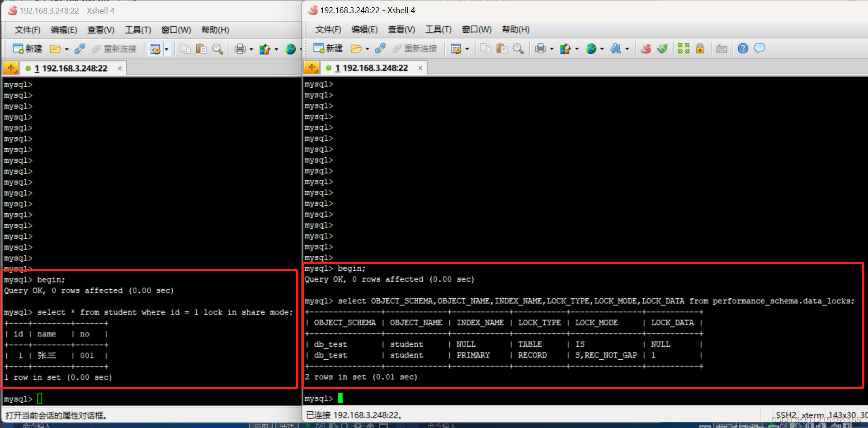Screen dimensions: 868x428
Task: Click the padlock lock-screen icon
Action: [700, 48]
